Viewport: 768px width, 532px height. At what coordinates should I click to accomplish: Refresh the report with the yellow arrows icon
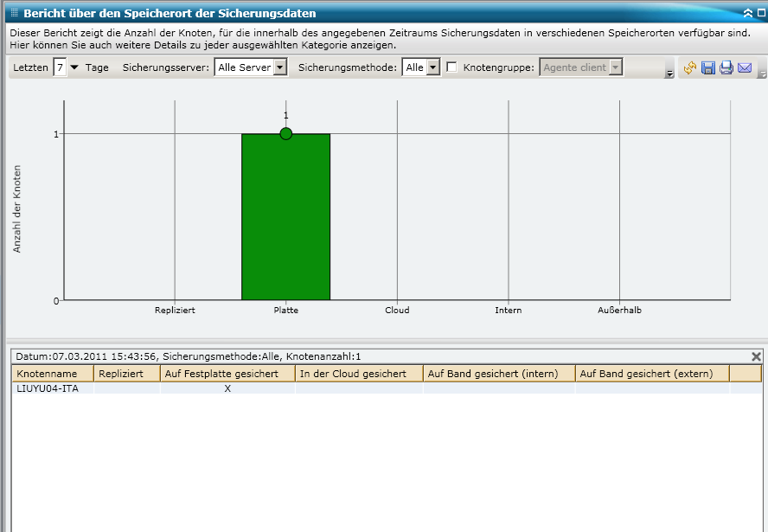(689, 67)
